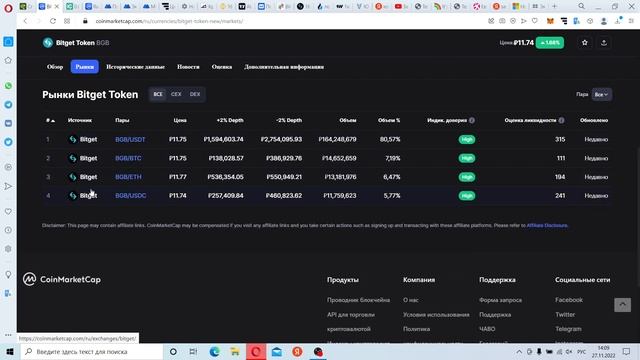The height and width of the screenshot is (360, 640).
Task: Open the Opera main menu logo
Action: (8, 7)
